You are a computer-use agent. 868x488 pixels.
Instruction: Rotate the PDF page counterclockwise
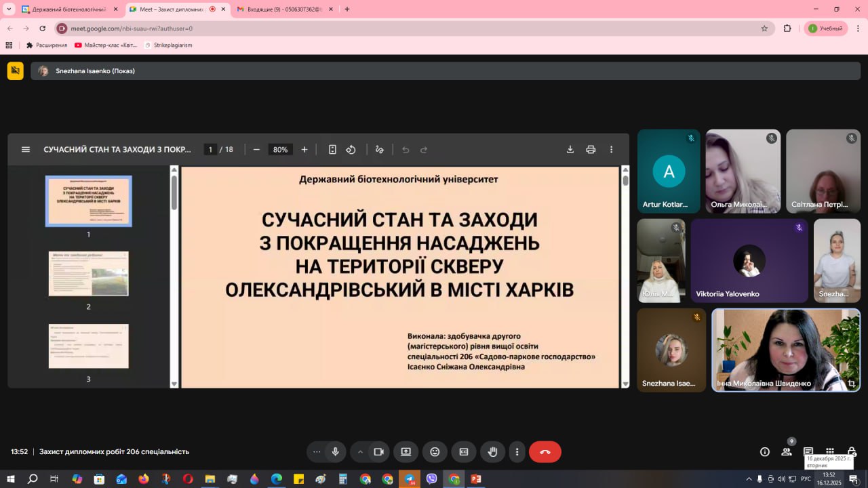[x=351, y=150]
